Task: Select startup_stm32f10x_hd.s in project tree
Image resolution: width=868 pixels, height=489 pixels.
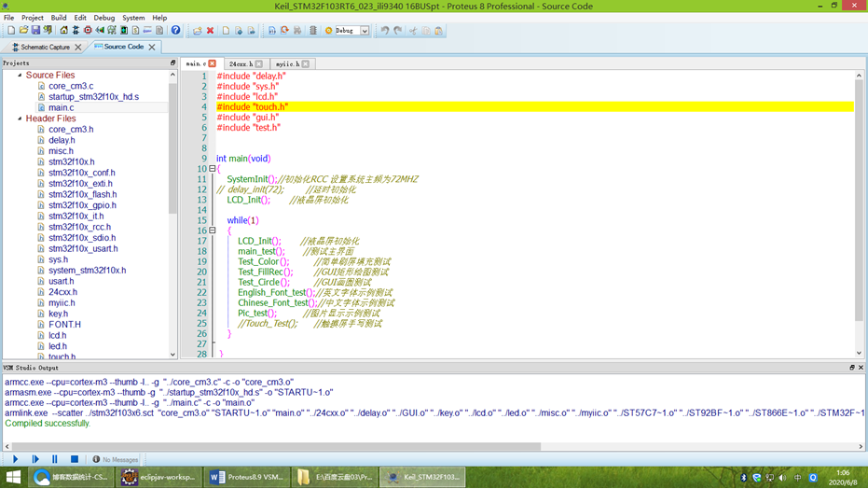Action: (x=93, y=96)
